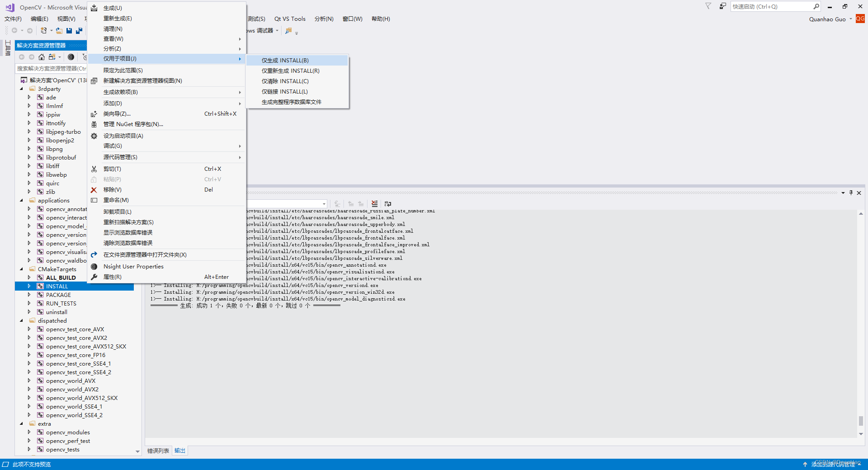868x470 pixels.
Task: Click the Solution Explorer scroll down arrow
Action: (x=138, y=451)
